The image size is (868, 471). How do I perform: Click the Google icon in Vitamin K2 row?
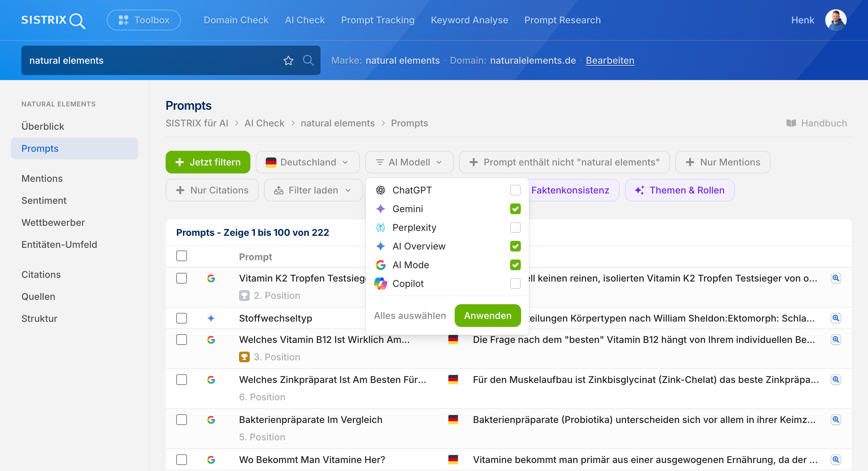pos(211,279)
